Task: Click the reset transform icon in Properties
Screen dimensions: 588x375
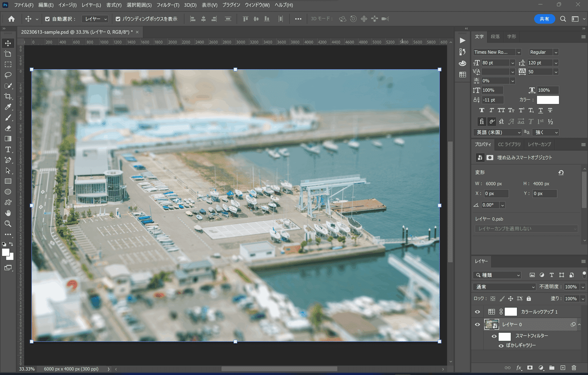Action: click(561, 173)
